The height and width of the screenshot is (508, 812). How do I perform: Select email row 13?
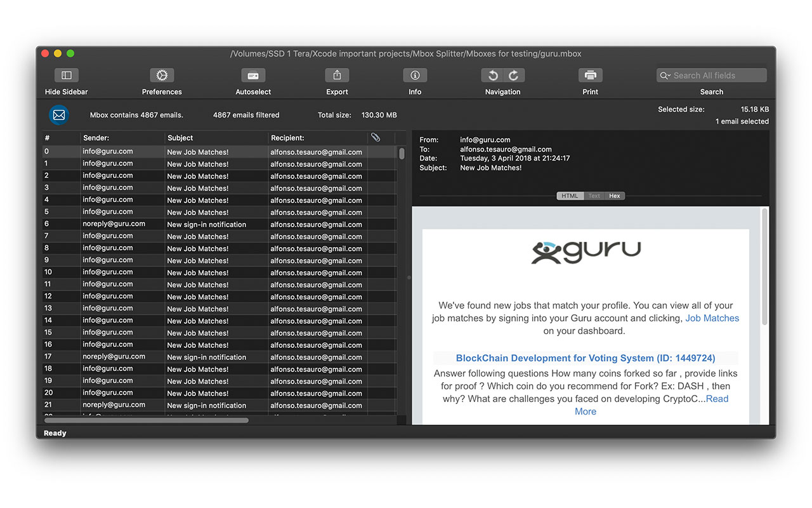219,309
